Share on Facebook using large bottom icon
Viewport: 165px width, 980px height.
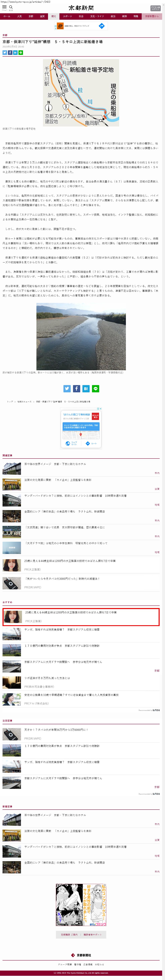pyautogui.click(x=76, y=388)
